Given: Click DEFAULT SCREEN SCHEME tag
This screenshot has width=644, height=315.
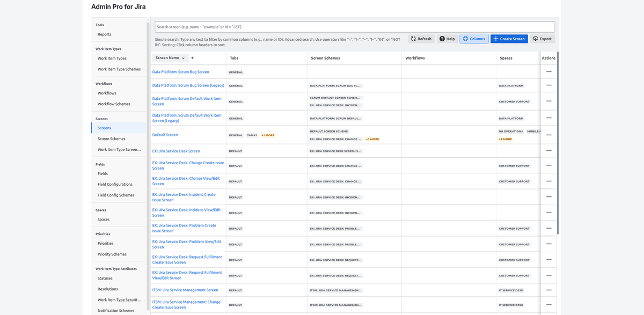Looking at the screenshot, I should point(329,131).
